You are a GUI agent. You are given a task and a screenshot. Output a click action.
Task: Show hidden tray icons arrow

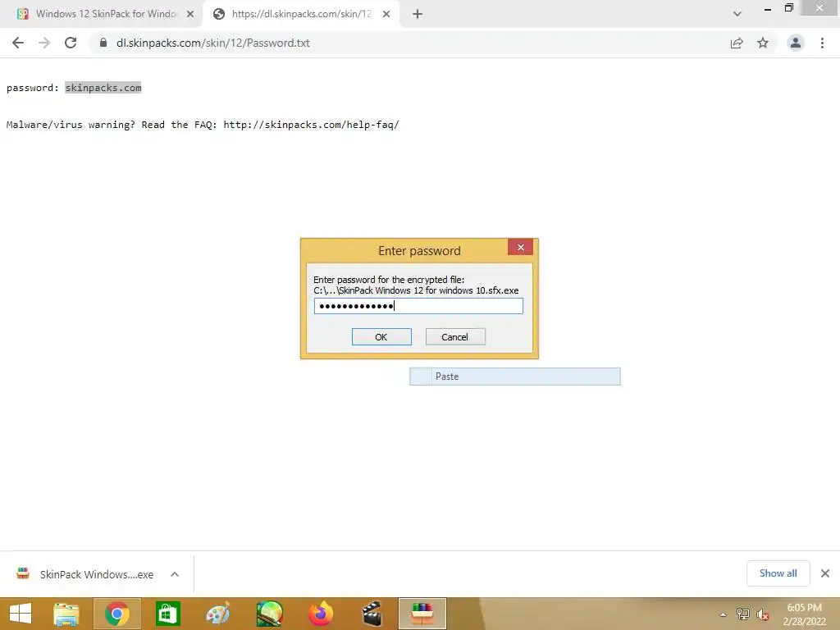[x=724, y=614]
